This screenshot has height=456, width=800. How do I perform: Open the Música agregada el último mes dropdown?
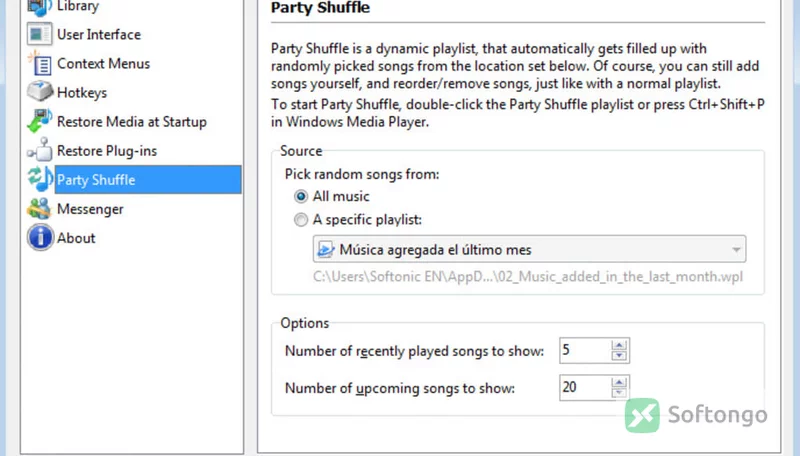529,249
